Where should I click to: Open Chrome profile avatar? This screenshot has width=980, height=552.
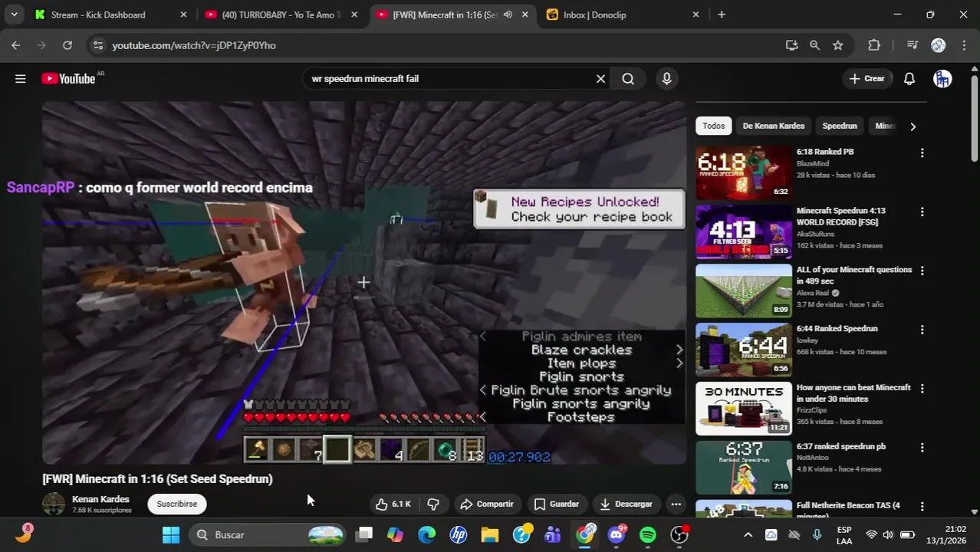click(x=938, y=45)
